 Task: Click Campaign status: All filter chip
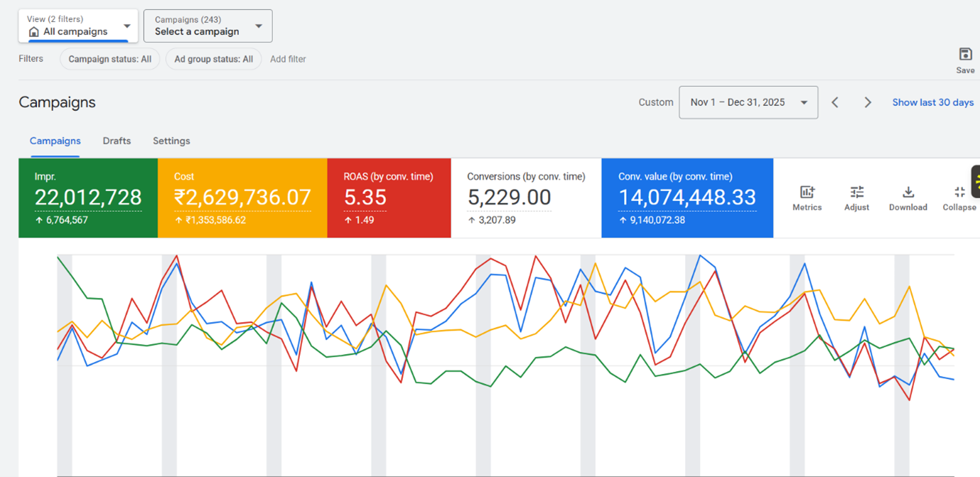coord(109,59)
